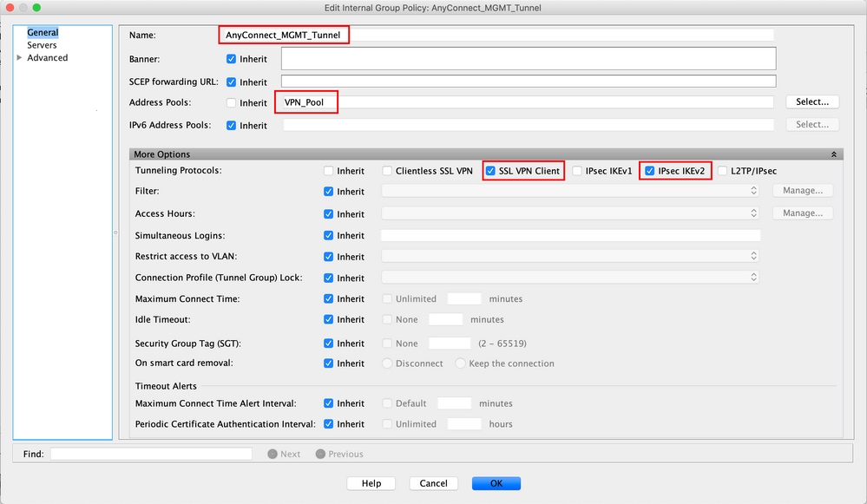Toggle the Banner Inherit checkbox
The height and width of the screenshot is (504, 867).
tap(231, 59)
